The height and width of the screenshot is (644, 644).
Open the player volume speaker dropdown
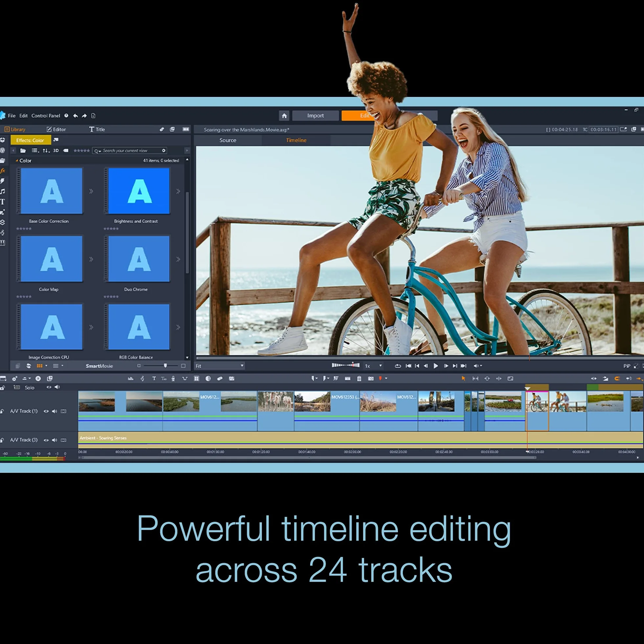(x=477, y=366)
